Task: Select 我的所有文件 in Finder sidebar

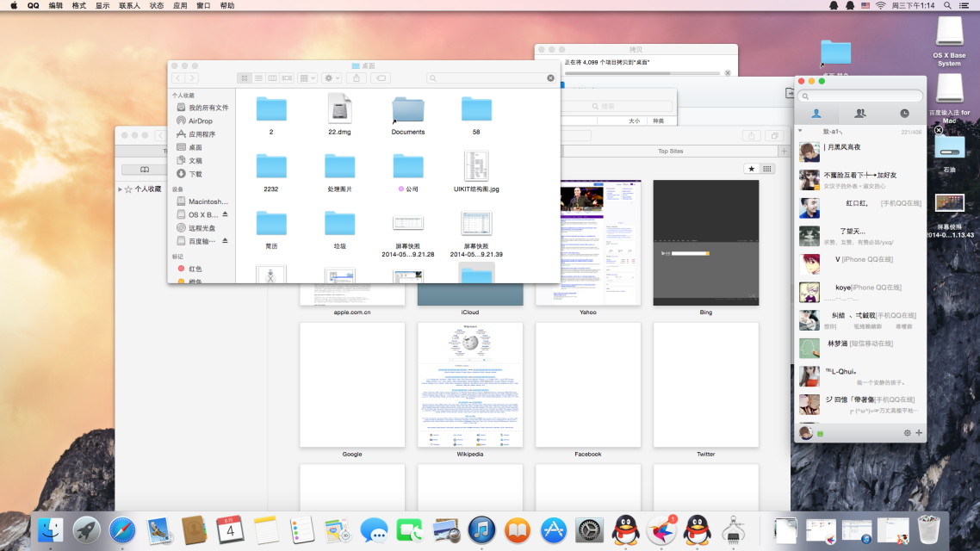Action: 202,108
